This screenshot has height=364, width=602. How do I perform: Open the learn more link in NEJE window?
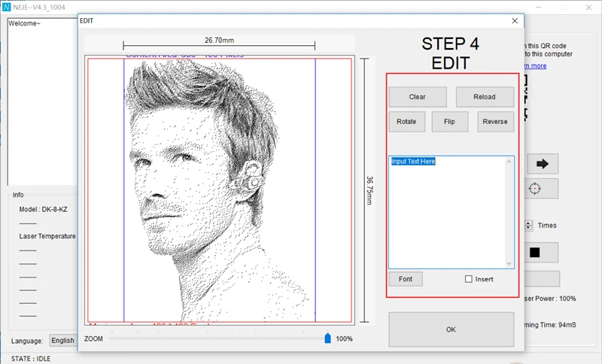coord(536,66)
